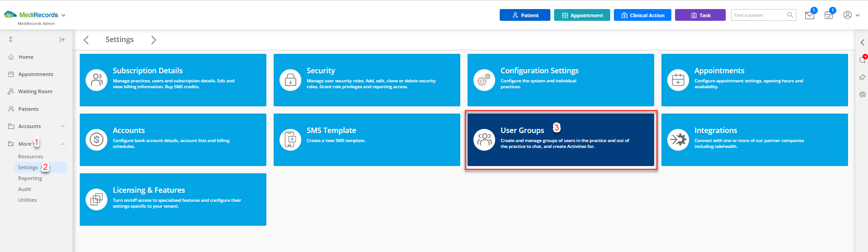Click the back arrow beside Settings title
Screen dimensions: 868x252
86,40
